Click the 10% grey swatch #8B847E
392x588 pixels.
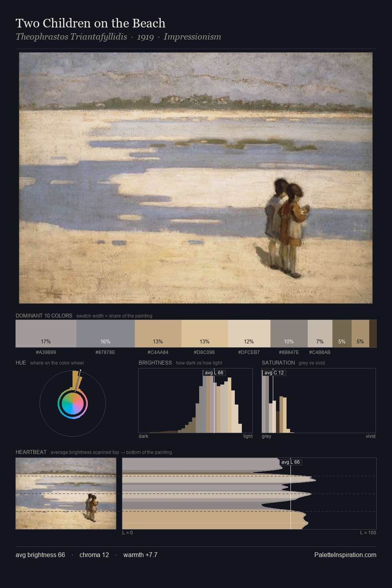point(289,334)
